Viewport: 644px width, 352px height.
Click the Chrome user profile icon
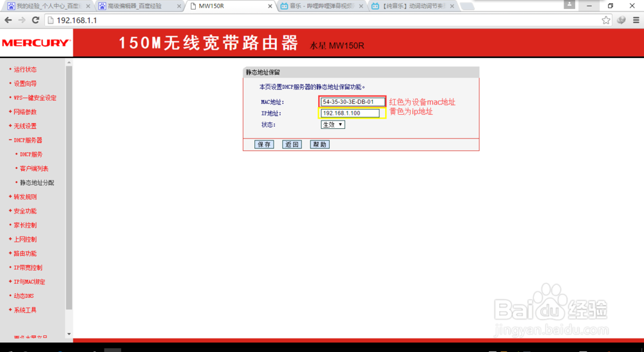click(569, 5)
